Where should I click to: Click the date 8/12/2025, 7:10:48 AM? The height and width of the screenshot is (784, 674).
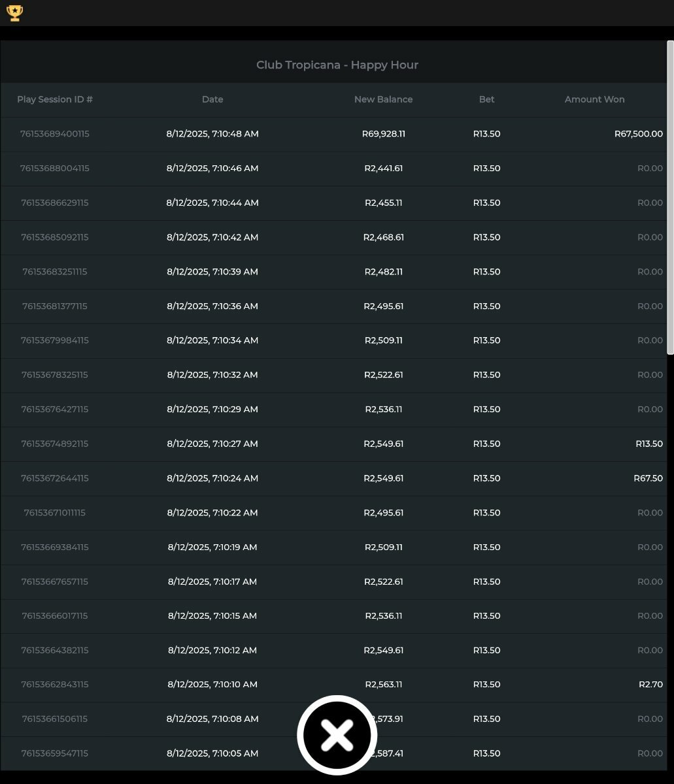212,134
